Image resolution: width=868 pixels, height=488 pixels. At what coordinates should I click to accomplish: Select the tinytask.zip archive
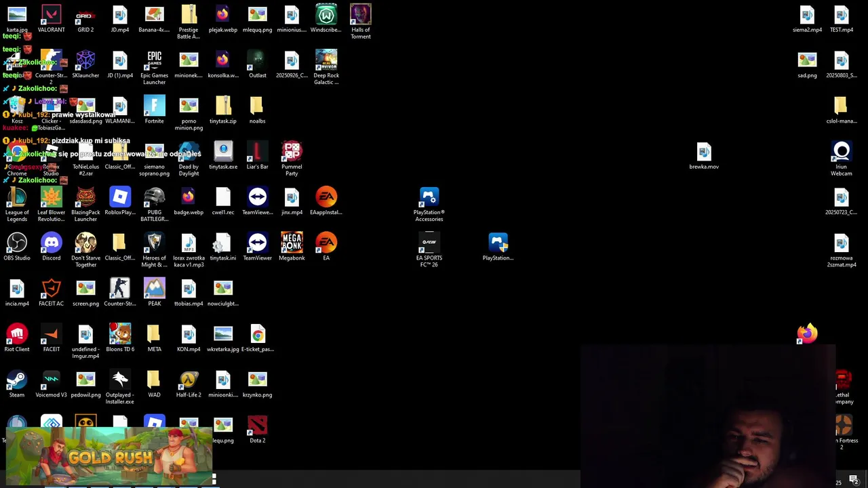(x=223, y=110)
